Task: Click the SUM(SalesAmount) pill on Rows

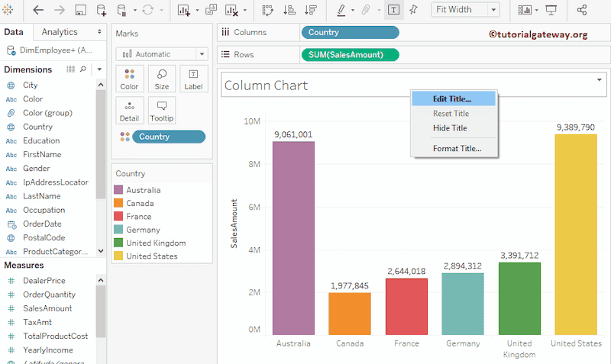Action: (x=351, y=54)
